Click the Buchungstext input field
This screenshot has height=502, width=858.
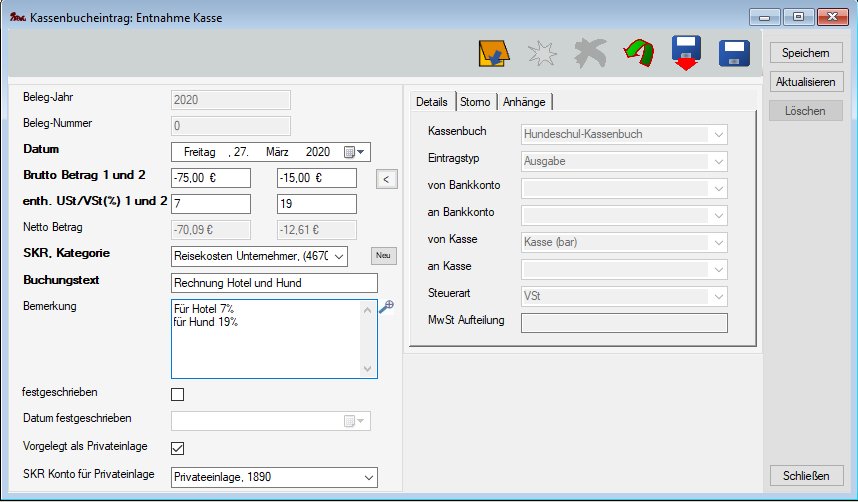click(x=274, y=283)
